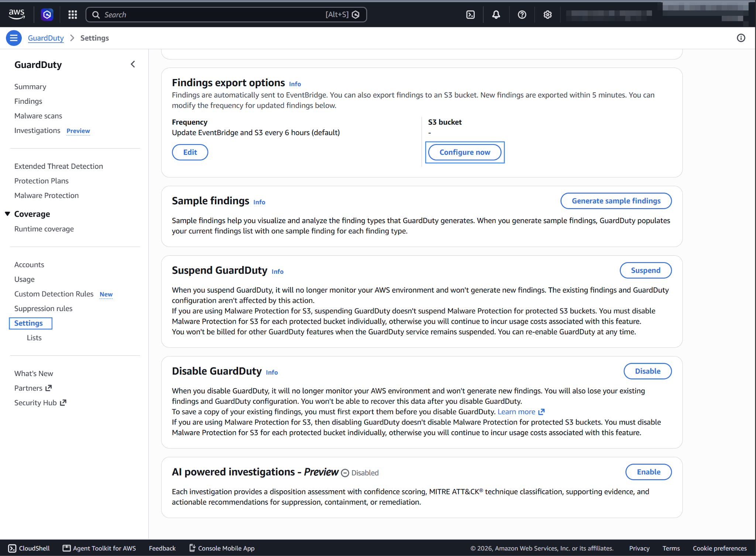The image size is (756, 556).
Task: Open Info link next to Disable GuardDuty
Action: pyautogui.click(x=272, y=372)
